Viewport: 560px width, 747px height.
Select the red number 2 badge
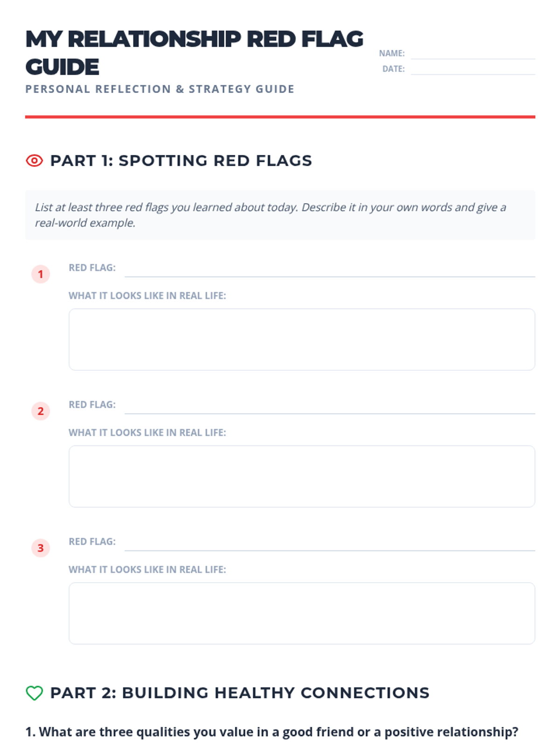(x=41, y=411)
